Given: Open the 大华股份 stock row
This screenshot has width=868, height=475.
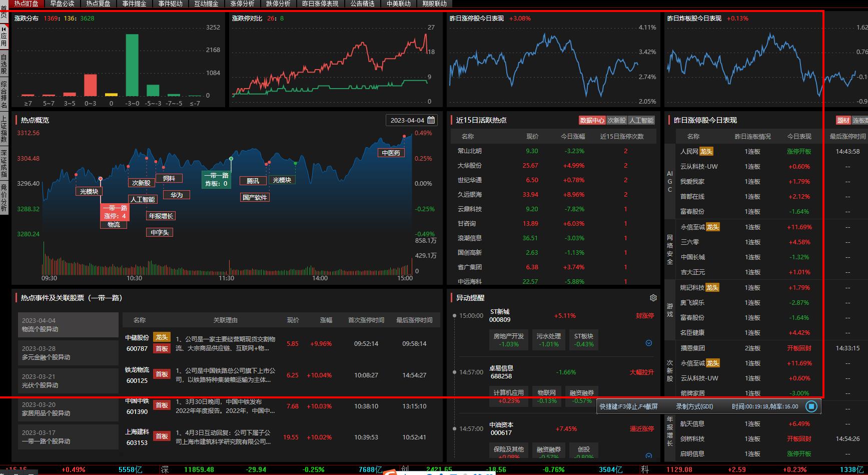Looking at the screenshot, I should pos(469,166).
